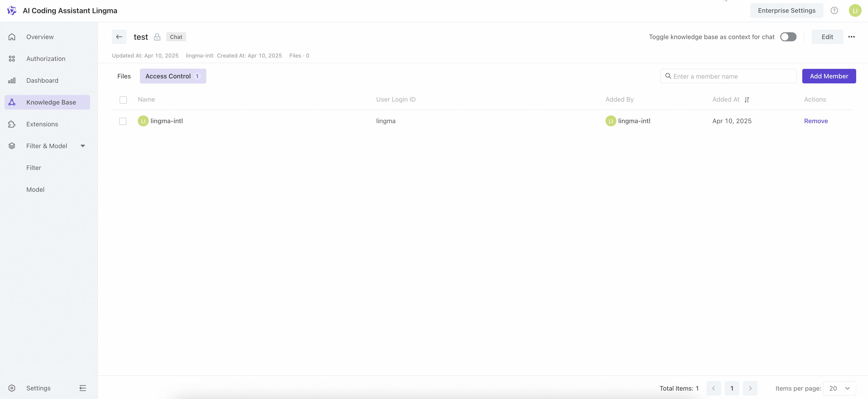Switch to the Files tab
The width and height of the screenshot is (868, 399).
(x=124, y=76)
